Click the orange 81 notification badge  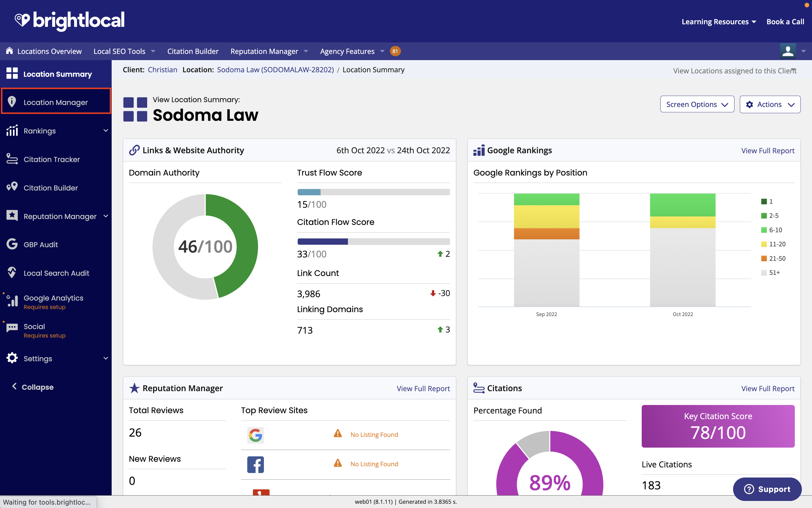395,51
